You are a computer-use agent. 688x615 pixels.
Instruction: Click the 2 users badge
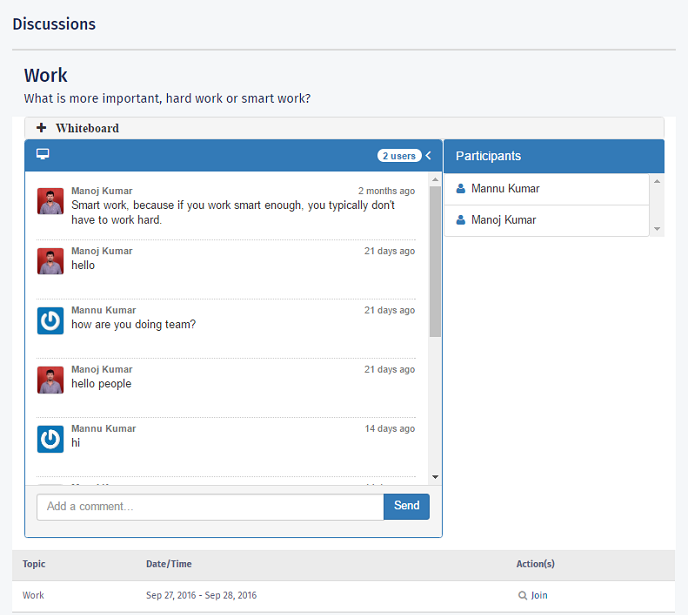(398, 156)
